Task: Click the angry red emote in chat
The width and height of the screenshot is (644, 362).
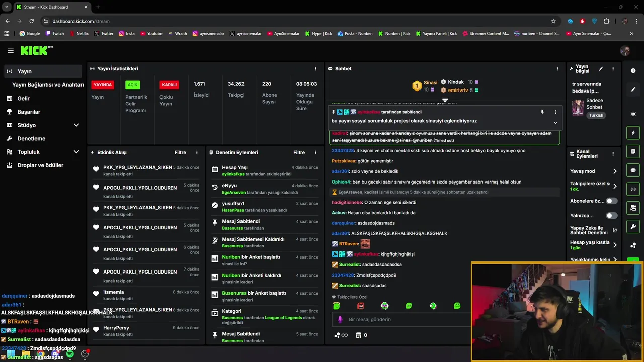Action: click(x=360, y=306)
